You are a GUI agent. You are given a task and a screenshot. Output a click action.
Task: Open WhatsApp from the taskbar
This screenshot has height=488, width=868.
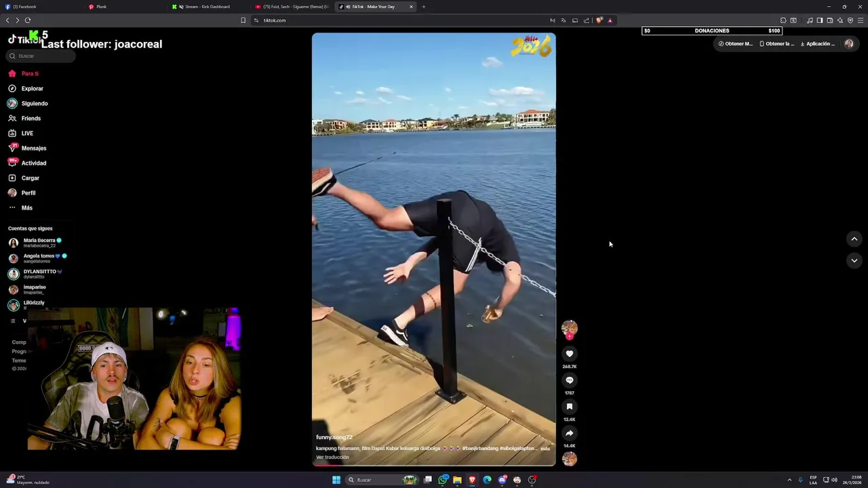[443, 480]
